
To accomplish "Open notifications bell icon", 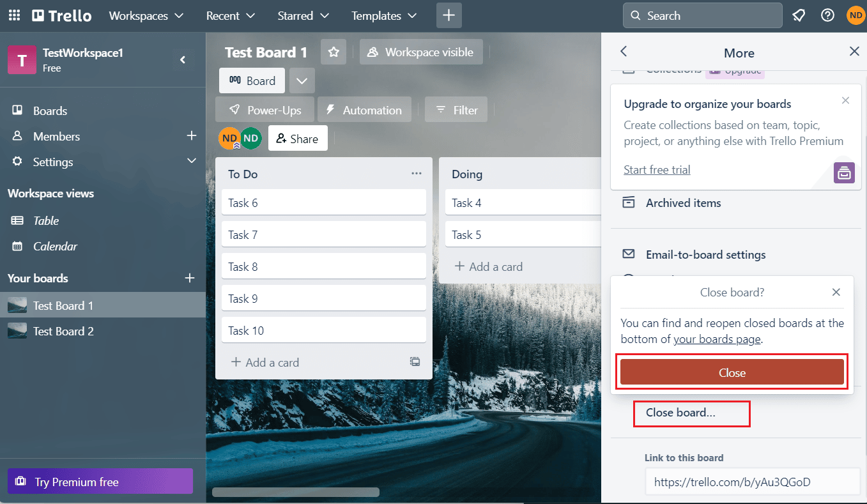I will [x=799, y=15].
